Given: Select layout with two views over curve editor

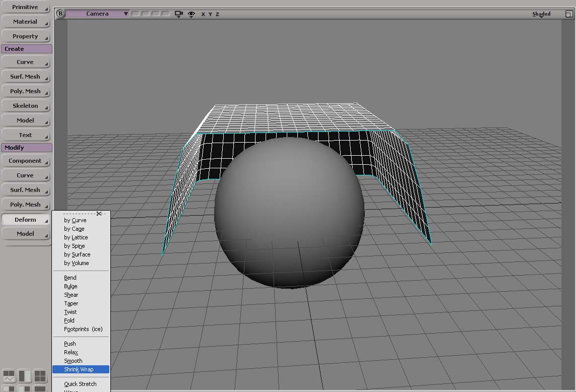Looking at the screenshot, I should point(9,376).
